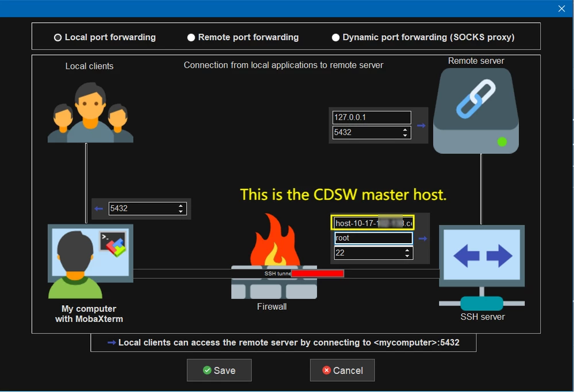Screen dimensions: 574x392
Task: Increase remote server port 5432 spinner
Action: click(405, 129)
